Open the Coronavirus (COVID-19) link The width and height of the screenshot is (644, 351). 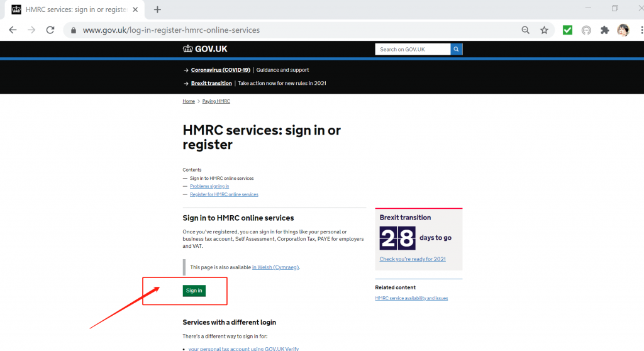tap(220, 70)
